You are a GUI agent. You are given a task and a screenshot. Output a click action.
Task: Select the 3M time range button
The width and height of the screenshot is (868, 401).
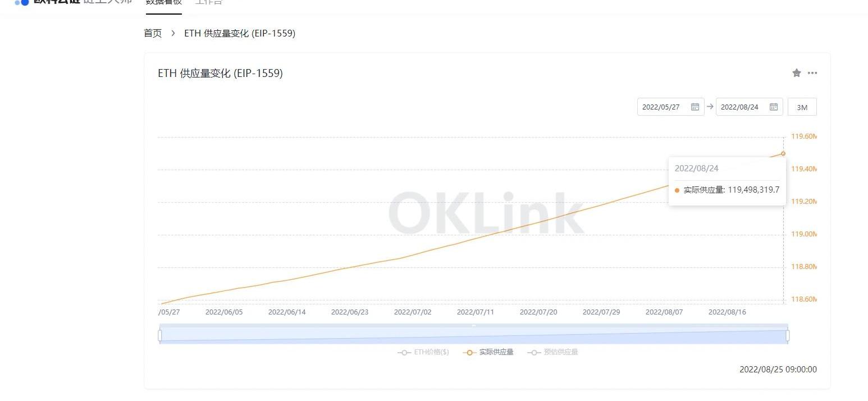802,107
